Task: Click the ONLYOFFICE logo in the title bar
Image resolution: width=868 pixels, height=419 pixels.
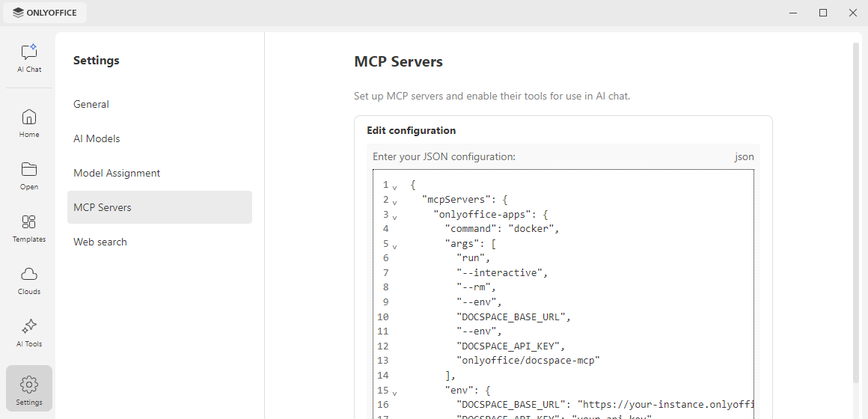Action: (x=45, y=13)
